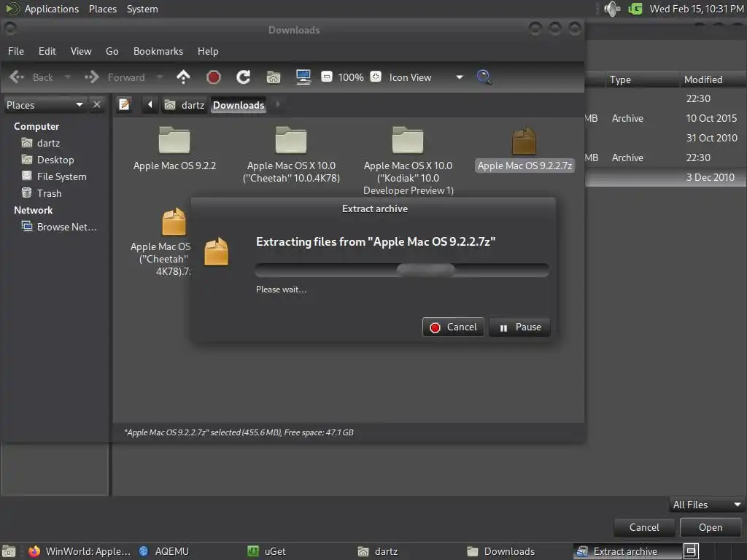The width and height of the screenshot is (747, 560).
Task: Switch to WinWorld Firefox taskbar window
Action: click(80, 551)
